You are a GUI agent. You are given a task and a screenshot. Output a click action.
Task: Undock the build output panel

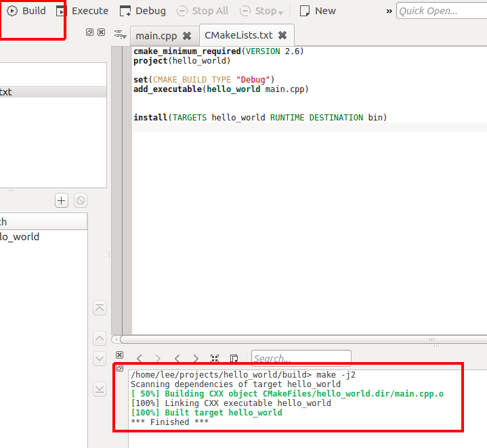pyautogui.click(x=120, y=368)
